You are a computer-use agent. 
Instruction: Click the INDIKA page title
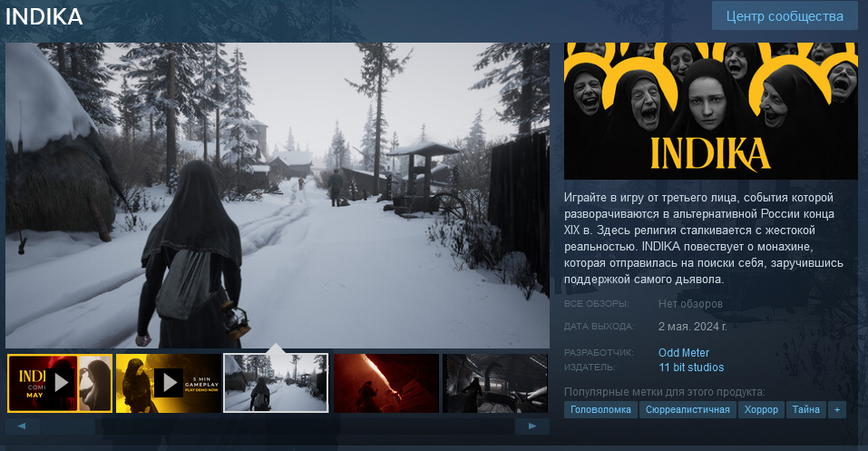[44, 16]
